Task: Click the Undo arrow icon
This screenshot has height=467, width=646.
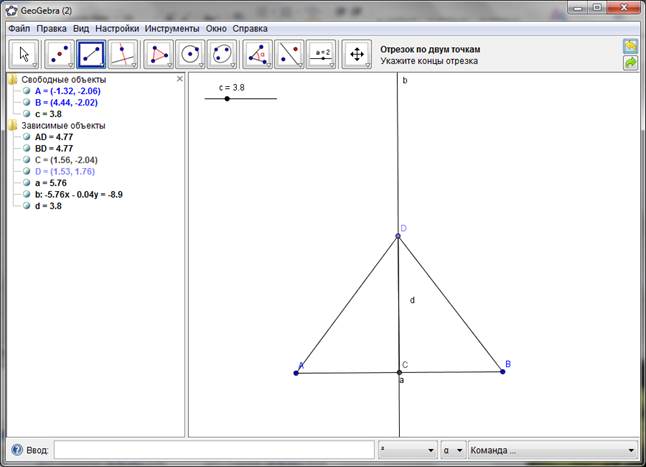Action: tap(630, 46)
